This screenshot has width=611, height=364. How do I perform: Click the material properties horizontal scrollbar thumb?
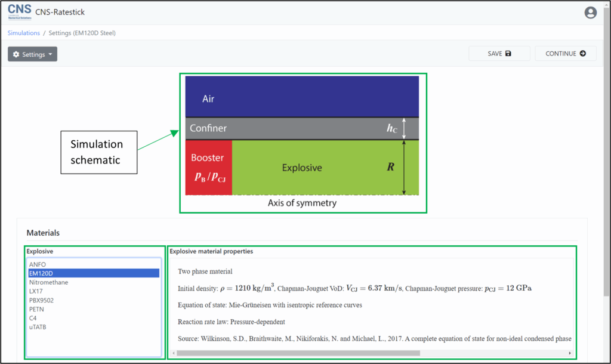point(298,353)
